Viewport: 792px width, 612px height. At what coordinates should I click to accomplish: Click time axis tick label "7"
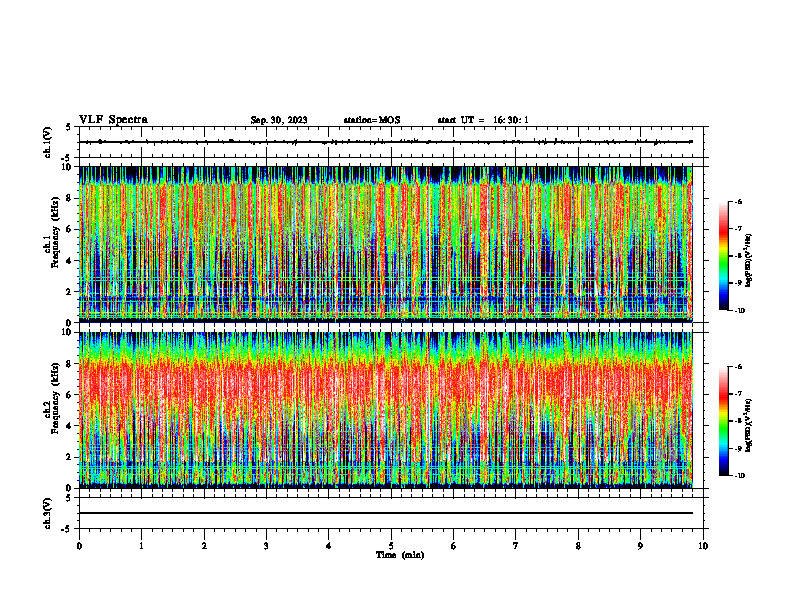516,546
